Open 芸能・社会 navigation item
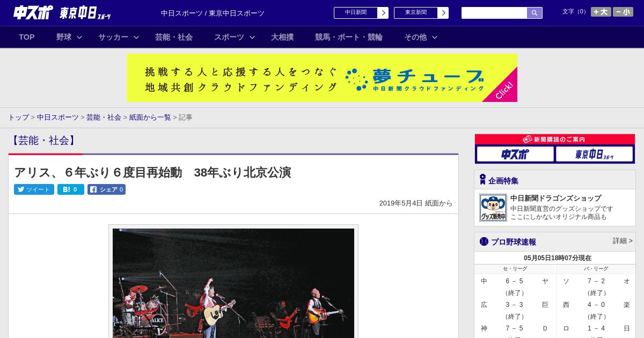This screenshot has width=644, height=338. (174, 37)
